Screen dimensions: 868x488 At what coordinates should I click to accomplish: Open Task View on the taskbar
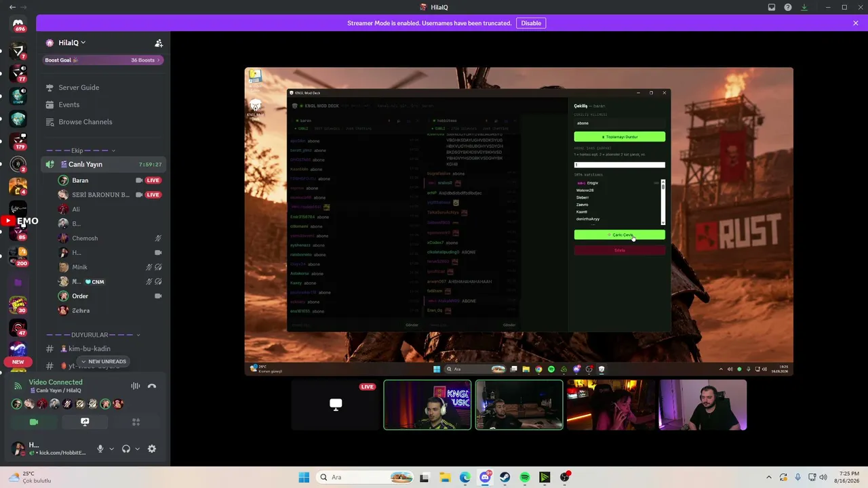pyautogui.click(x=425, y=477)
